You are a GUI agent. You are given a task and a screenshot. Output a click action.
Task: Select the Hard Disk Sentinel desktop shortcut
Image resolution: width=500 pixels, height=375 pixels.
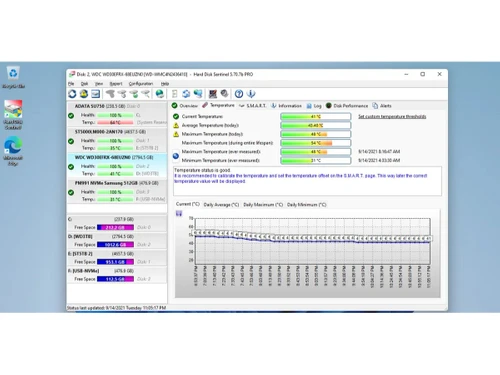pos(13,115)
